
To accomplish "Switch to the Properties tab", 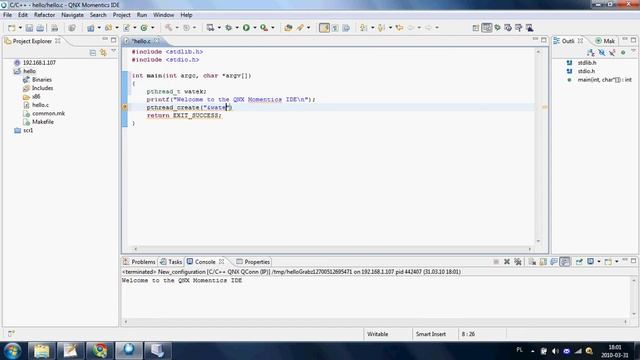I will tap(253, 262).
